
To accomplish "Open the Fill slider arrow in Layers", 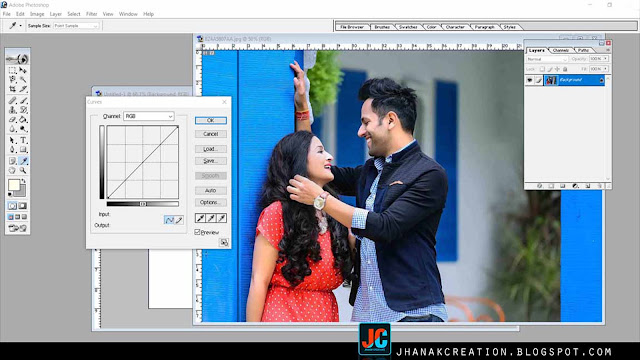I will coord(605,69).
